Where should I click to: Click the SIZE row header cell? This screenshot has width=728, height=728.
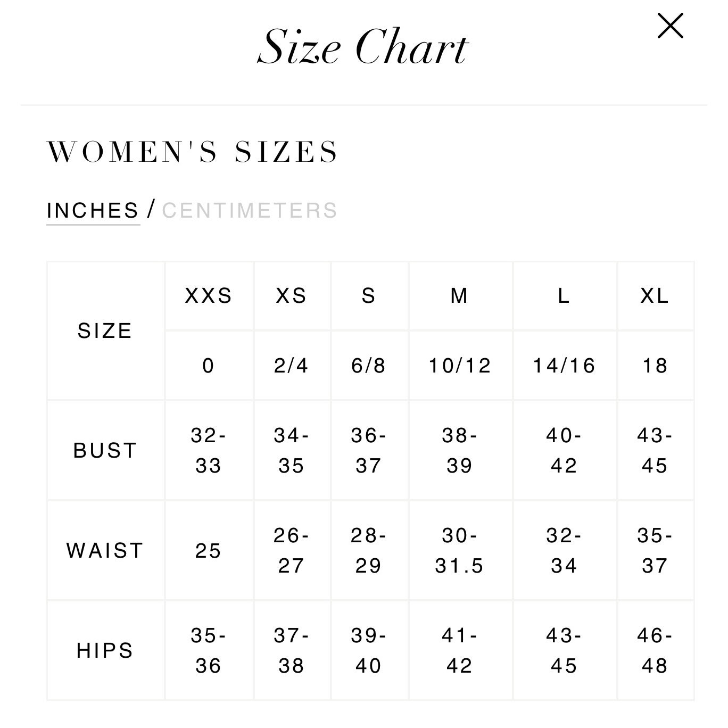tap(105, 331)
